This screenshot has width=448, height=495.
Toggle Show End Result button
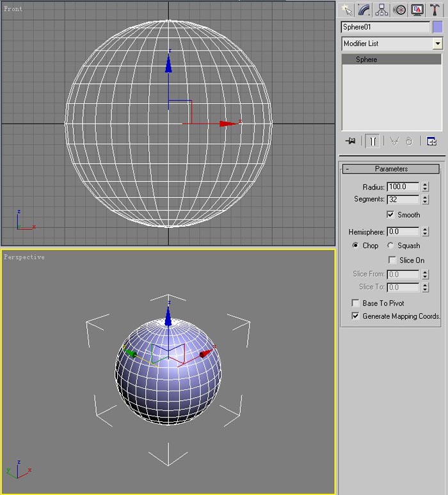[x=372, y=141]
